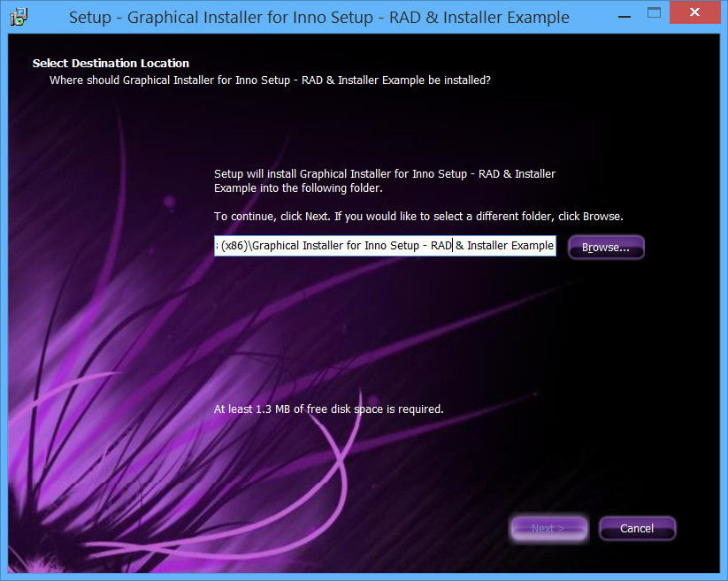Click the 'To continue, click Next' instruction text

pyautogui.click(x=418, y=217)
